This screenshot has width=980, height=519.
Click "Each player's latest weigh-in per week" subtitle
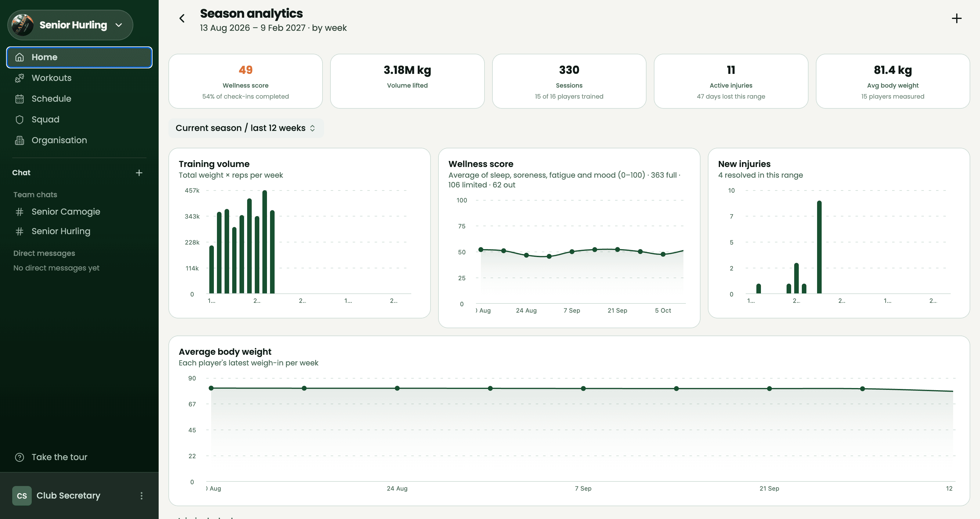click(248, 363)
